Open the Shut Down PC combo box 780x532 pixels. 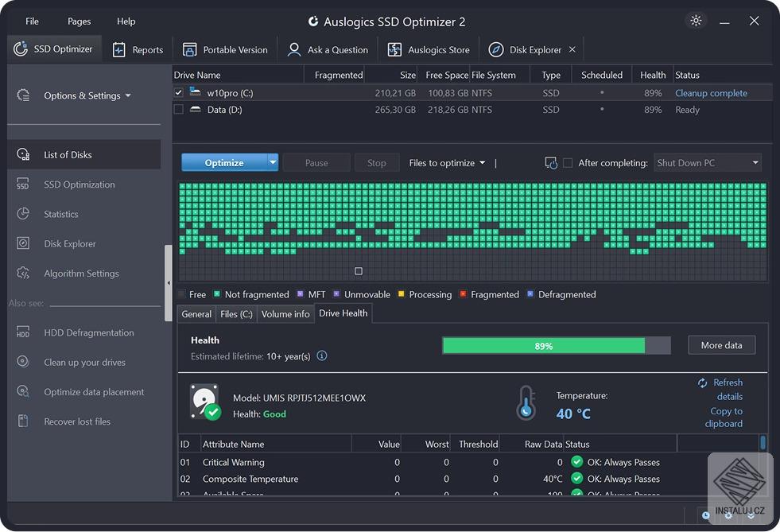708,163
